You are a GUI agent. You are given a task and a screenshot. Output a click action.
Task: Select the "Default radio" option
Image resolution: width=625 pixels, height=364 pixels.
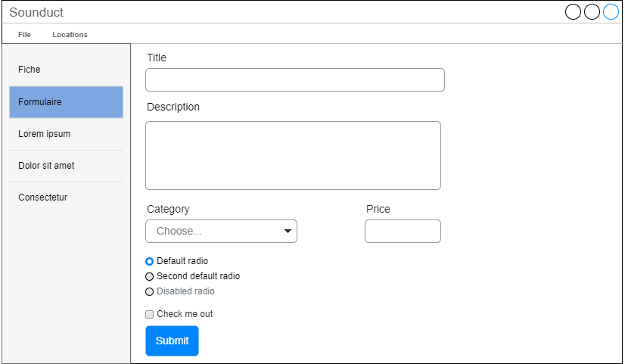[x=150, y=261]
